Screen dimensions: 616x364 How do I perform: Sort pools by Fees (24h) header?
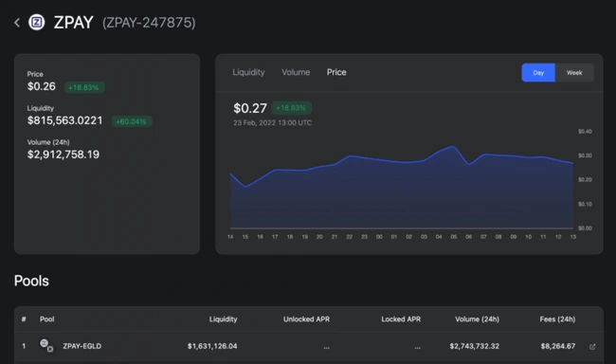point(557,319)
